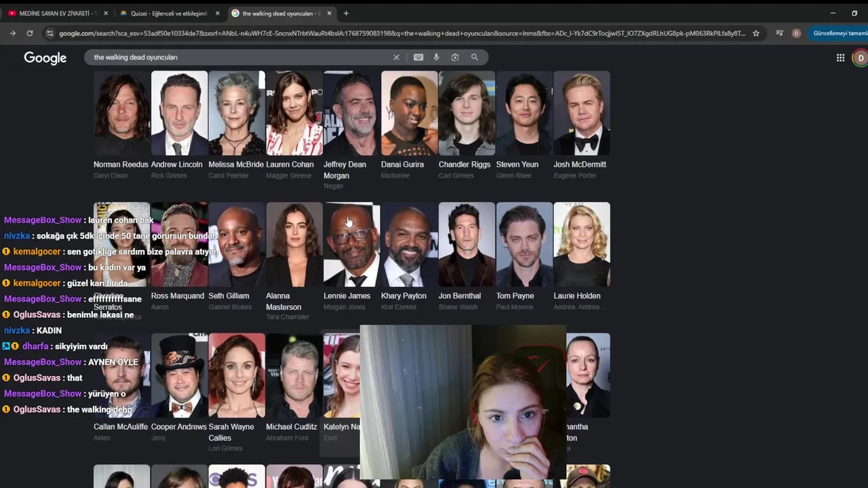This screenshot has height=488, width=868.
Task: Click the Callan McAuliffe name text
Action: click(x=121, y=427)
